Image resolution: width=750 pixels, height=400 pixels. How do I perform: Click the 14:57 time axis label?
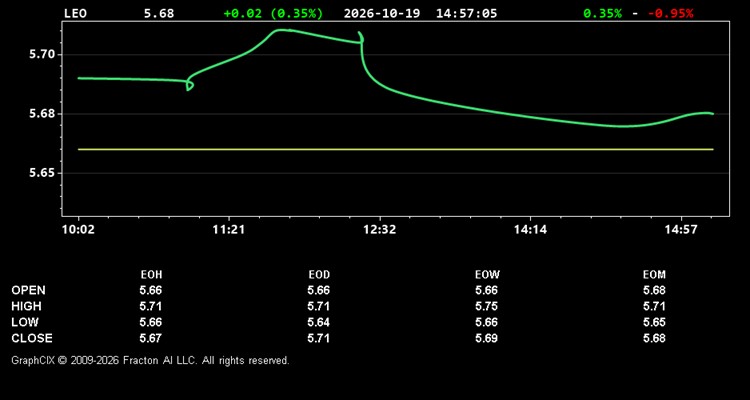tap(681, 230)
